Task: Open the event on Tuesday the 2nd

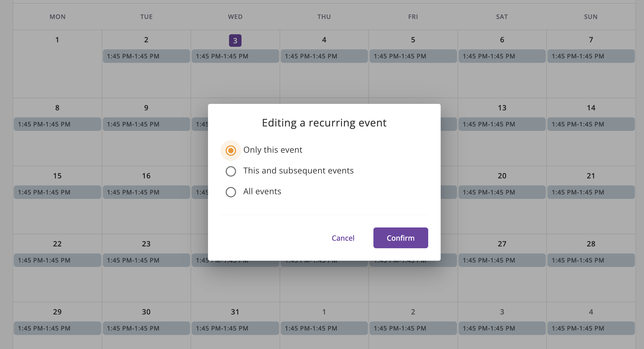Action: [146, 56]
